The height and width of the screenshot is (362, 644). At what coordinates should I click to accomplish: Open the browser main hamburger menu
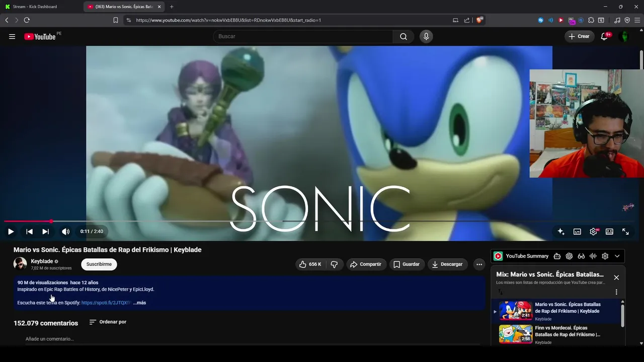pos(637,20)
